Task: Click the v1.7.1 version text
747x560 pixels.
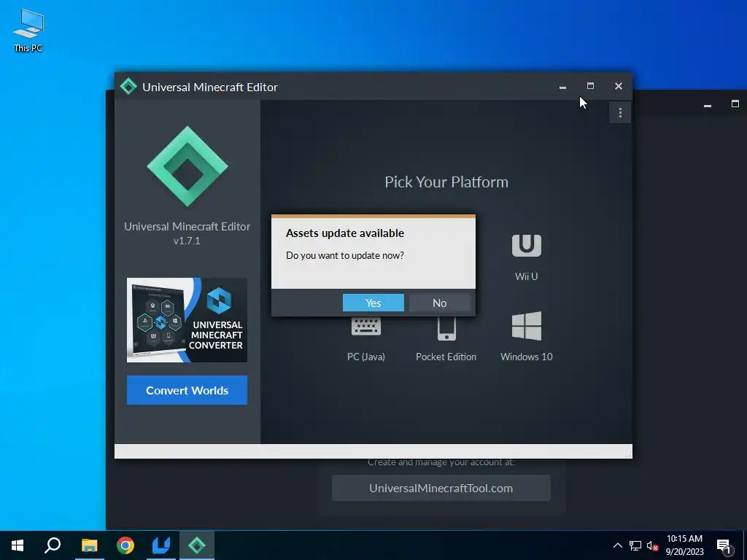Action: pyautogui.click(x=187, y=241)
